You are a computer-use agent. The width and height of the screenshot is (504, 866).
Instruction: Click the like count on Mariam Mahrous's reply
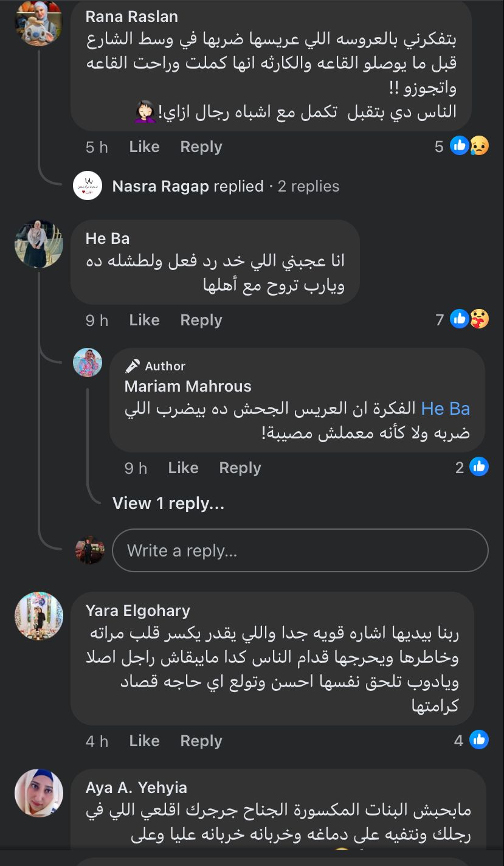tap(472, 467)
